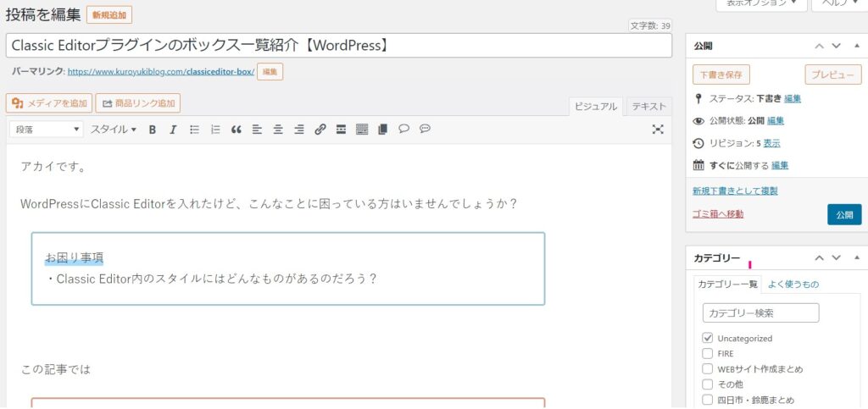This screenshot has width=868, height=409.
Task: Select the よく使うもの tab
Action: pos(793,285)
